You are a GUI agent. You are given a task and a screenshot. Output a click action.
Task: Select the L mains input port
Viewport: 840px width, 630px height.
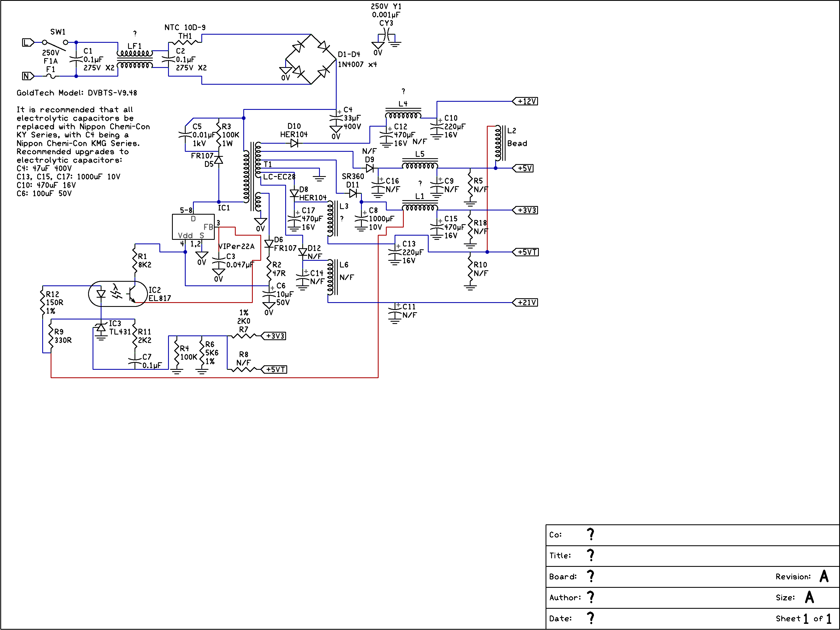(28, 42)
